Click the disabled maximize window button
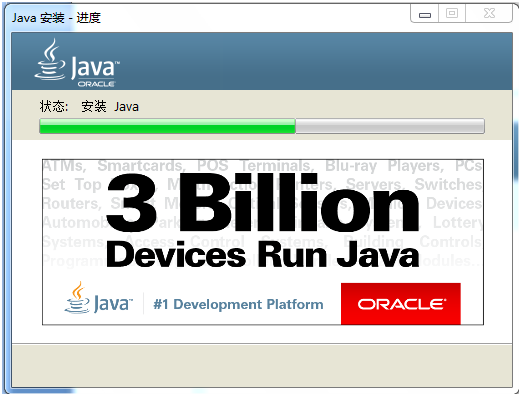 click(452, 14)
